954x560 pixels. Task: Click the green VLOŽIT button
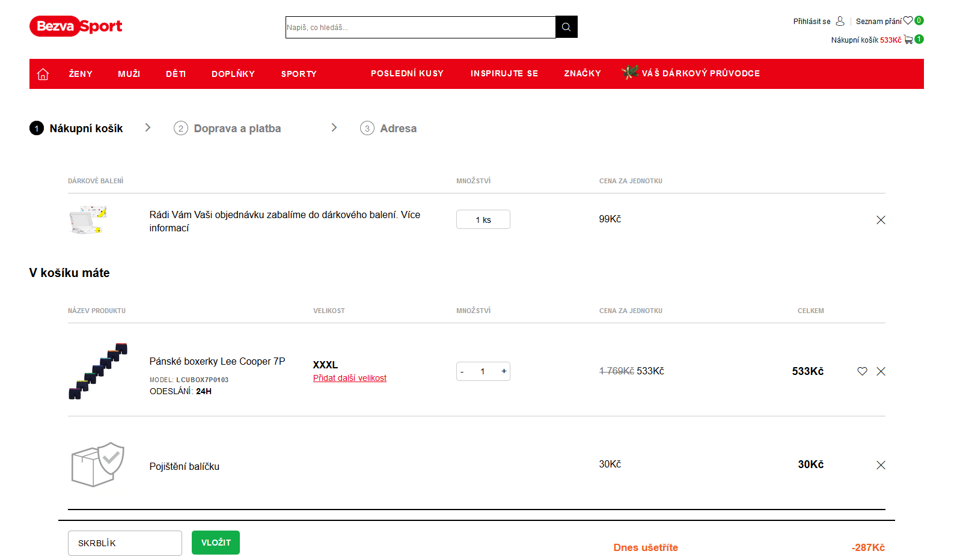click(216, 543)
